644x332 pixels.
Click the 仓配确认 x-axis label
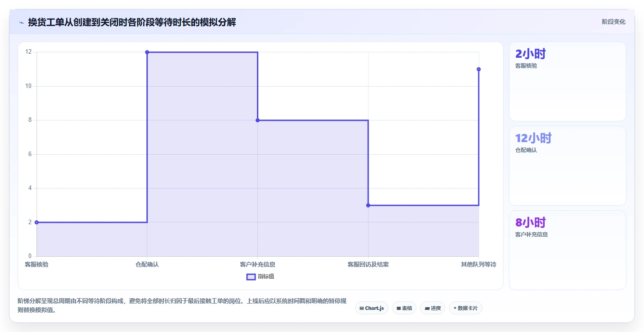point(147,264)
